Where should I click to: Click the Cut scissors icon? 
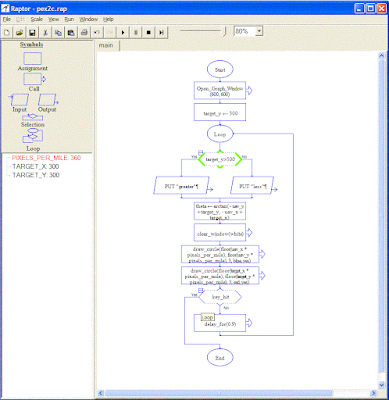pos(45,32)
